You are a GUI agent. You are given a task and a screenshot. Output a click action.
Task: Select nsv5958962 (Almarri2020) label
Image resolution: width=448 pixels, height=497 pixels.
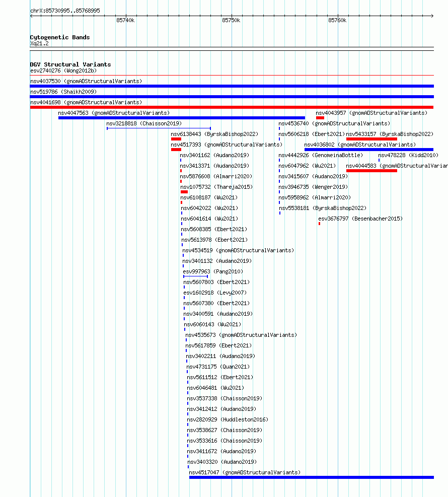tap(315, 197)
